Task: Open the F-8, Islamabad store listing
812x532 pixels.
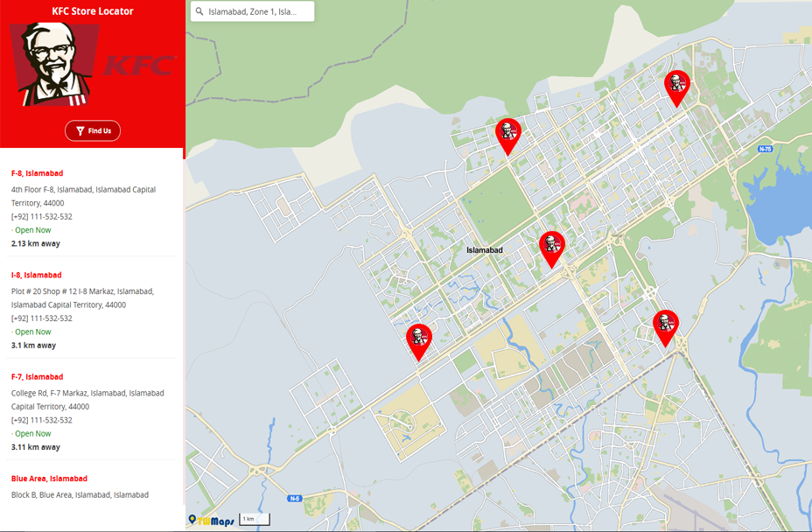Action: (x=37, y=173)
